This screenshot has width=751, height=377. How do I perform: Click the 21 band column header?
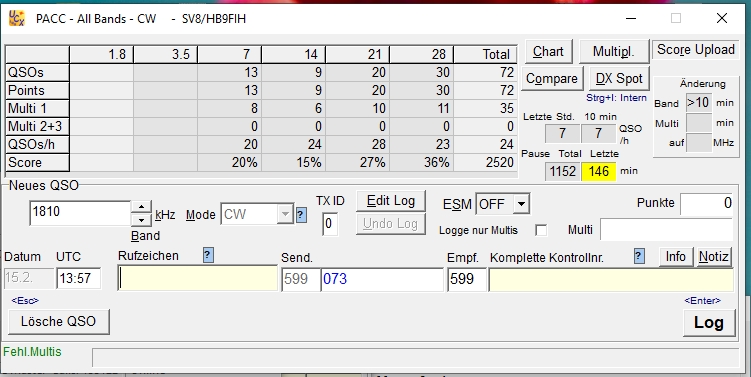click(x=358, y=55)
